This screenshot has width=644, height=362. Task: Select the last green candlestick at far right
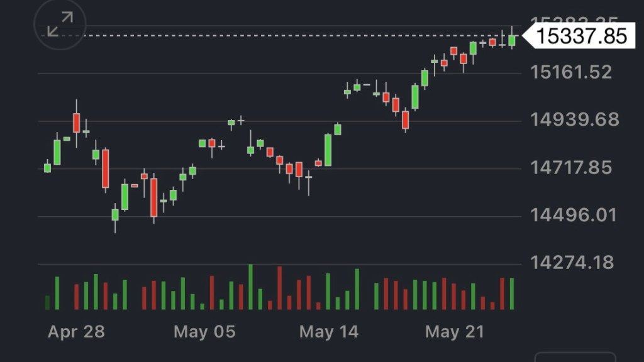512,40
